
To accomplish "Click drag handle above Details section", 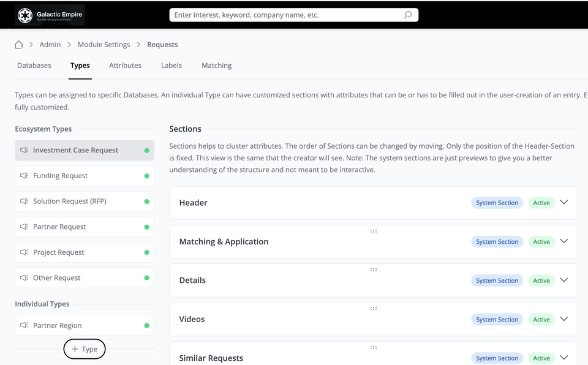I will point(373,269).
